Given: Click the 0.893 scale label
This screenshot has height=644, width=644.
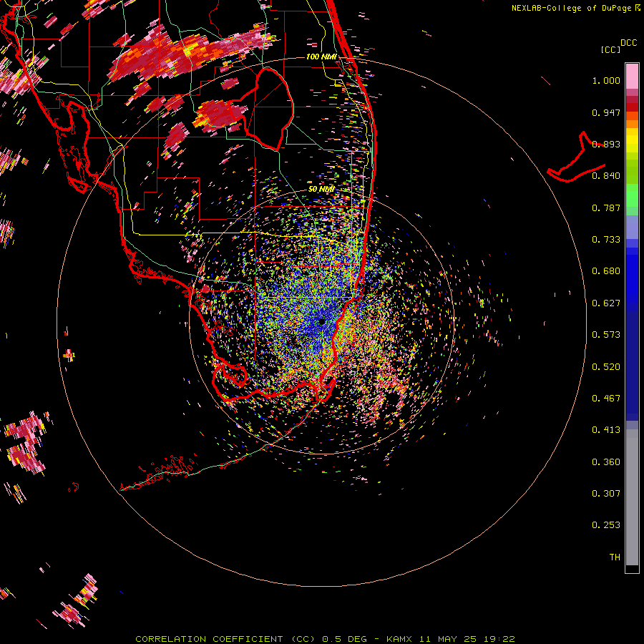Looking at the screenshot, I should (606, 144).
